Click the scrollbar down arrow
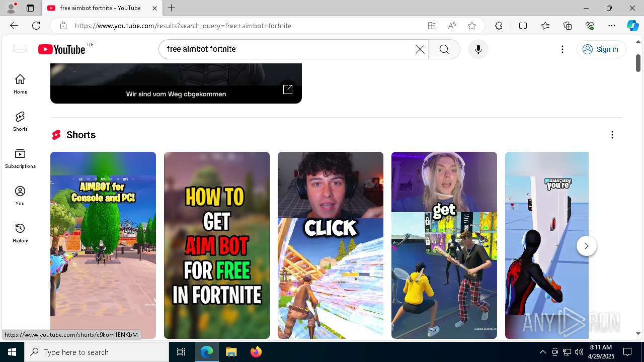644x362 pixels. [x=638, y=333]
